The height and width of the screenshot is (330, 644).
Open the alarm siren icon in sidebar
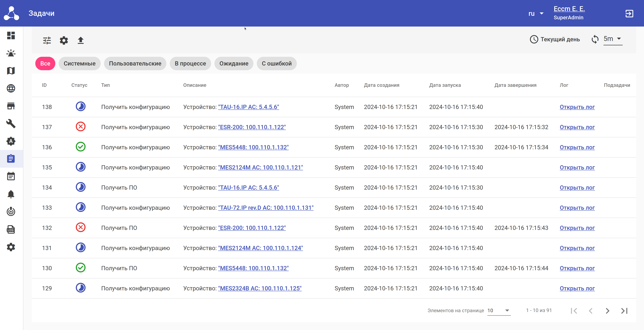[x=11, y=53]
